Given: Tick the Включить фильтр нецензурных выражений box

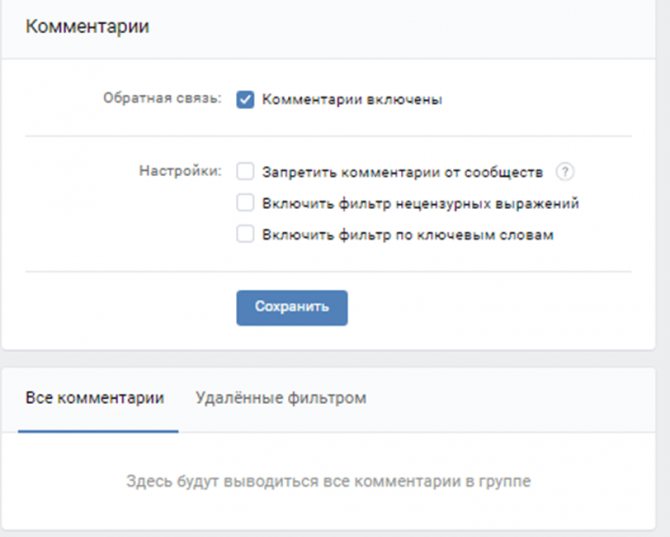Looking at the screenshot, I should tap(245, 202).
